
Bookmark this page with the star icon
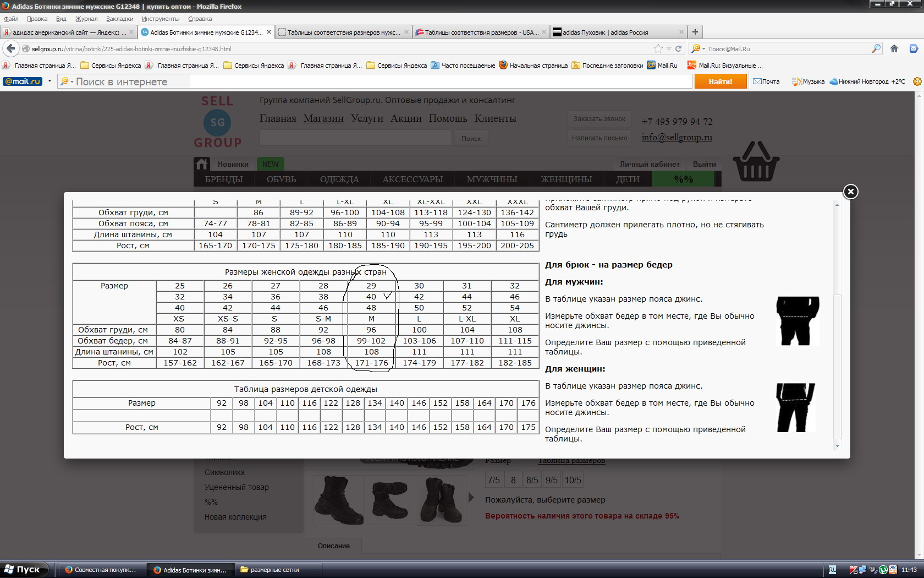[x=658, y=48]
